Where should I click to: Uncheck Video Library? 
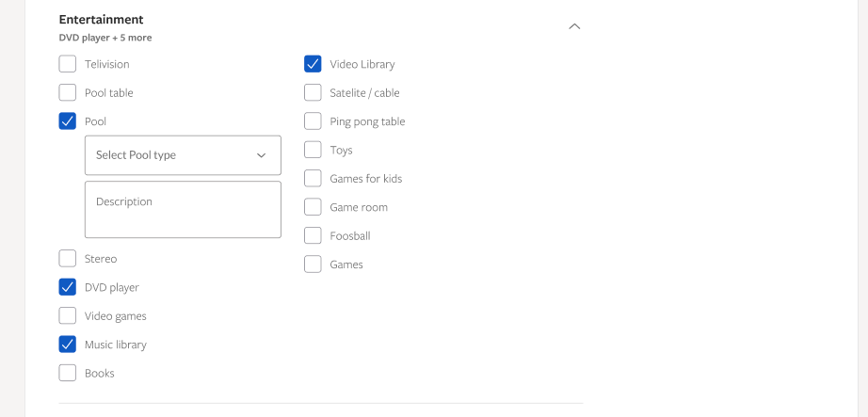tap(313, 64)
